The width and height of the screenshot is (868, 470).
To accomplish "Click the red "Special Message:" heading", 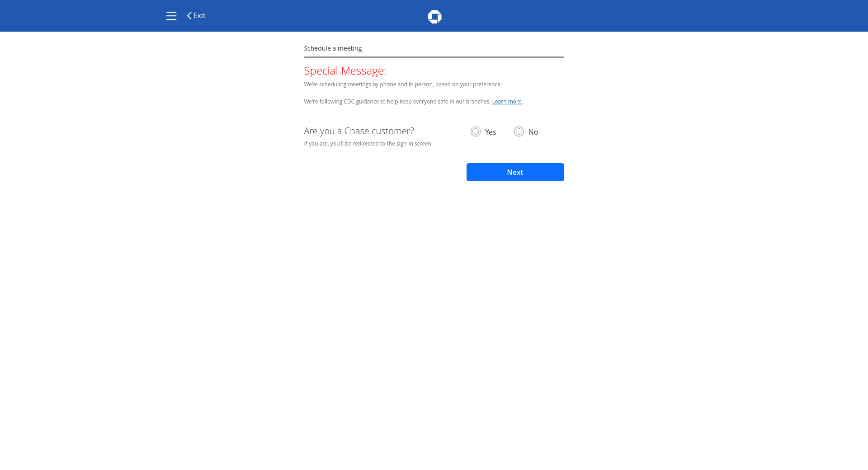I will click(345, 71).
